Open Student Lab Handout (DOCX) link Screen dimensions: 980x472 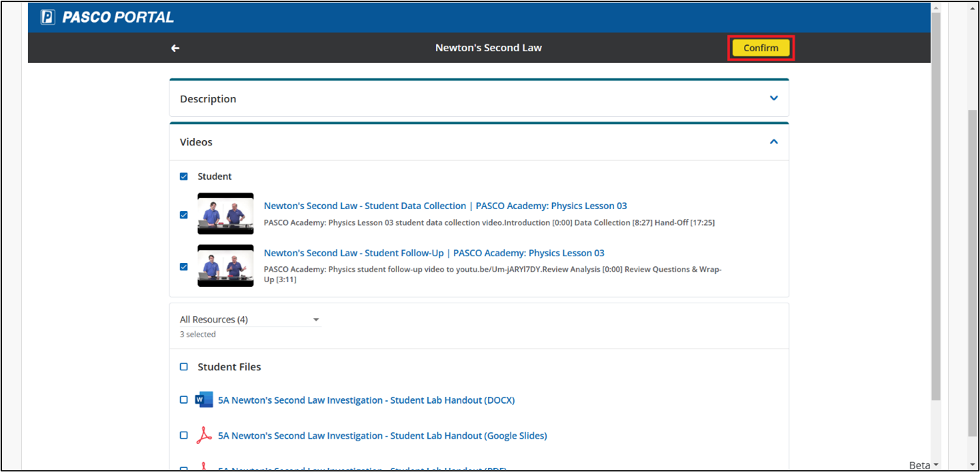[366, 400]
